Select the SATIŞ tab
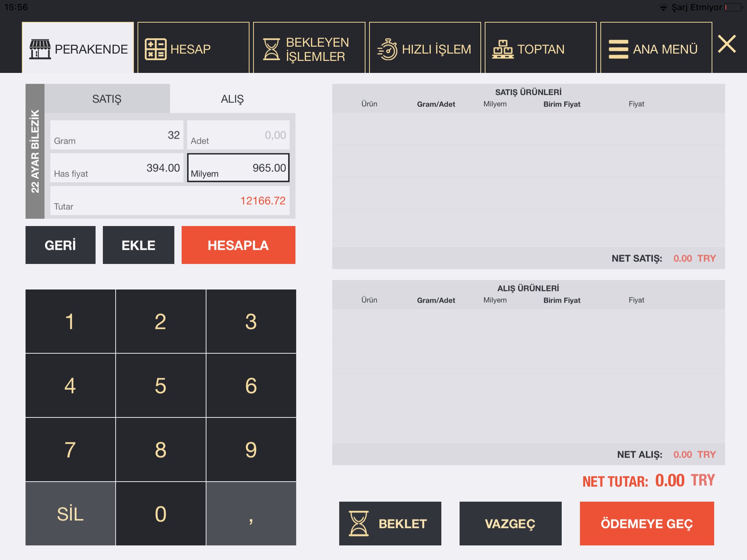Viewport: 747px width, 560px height. [x=107, y=99]
